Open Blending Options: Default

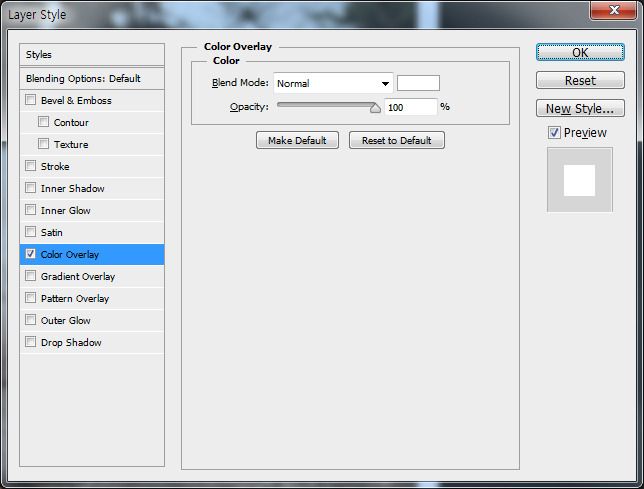click(x=92, y=78)
